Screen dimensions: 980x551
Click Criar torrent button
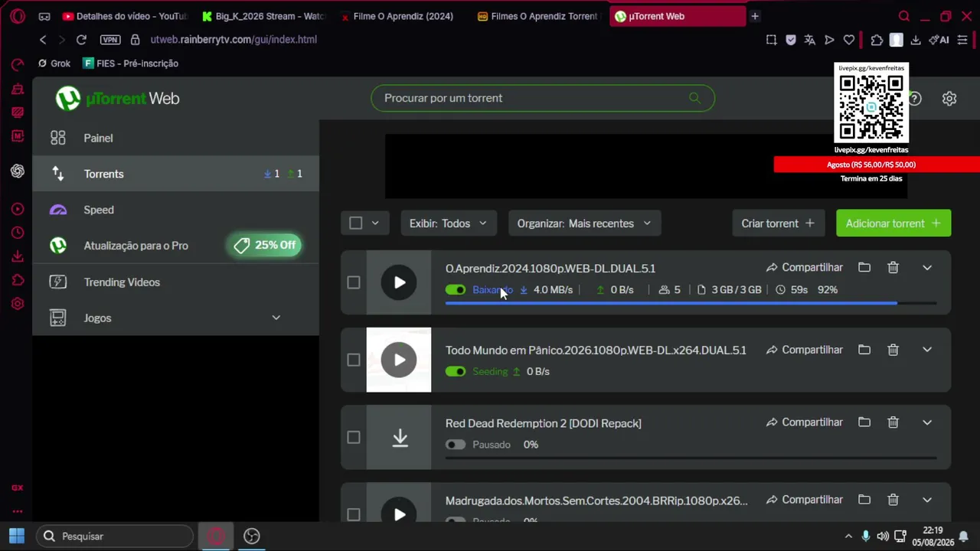click(778, 223)
